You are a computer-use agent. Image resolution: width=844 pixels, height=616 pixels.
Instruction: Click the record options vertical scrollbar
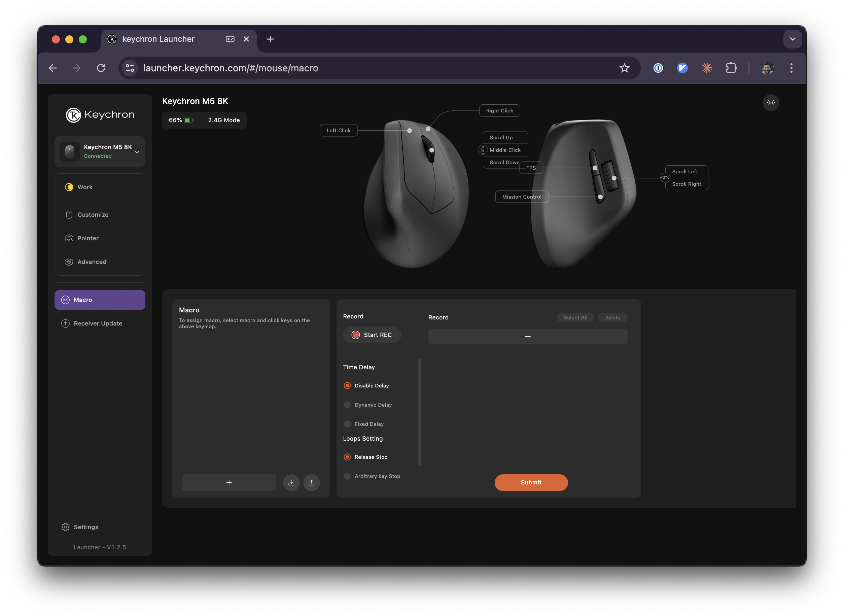[x=419, y=412]
